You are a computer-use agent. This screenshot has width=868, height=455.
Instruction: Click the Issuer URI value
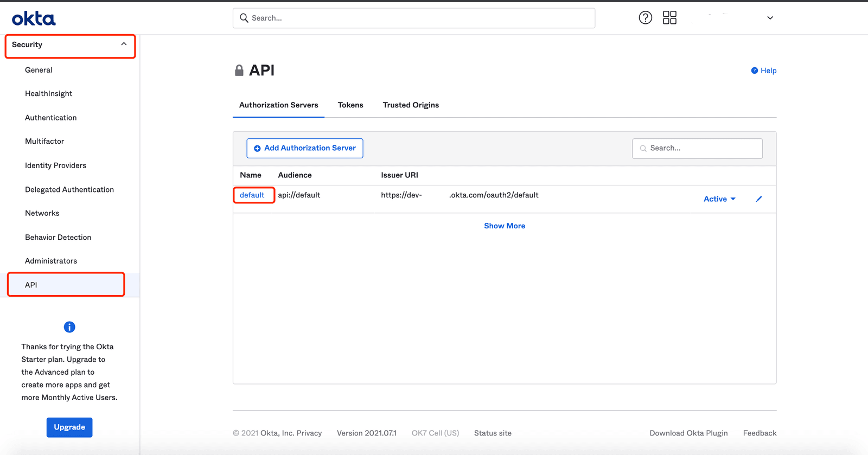click(459, 195)
